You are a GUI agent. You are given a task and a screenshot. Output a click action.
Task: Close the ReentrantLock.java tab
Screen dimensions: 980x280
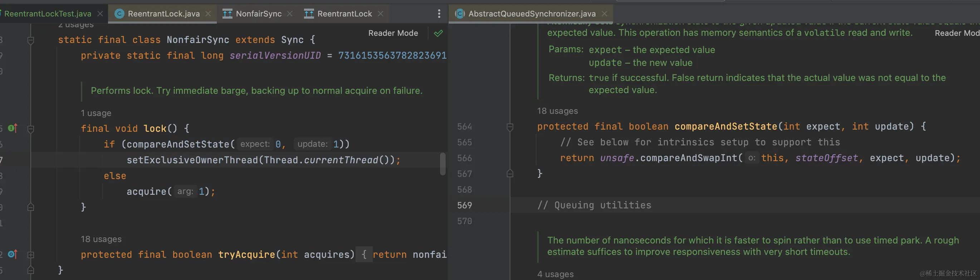click(x=208, y=14)
